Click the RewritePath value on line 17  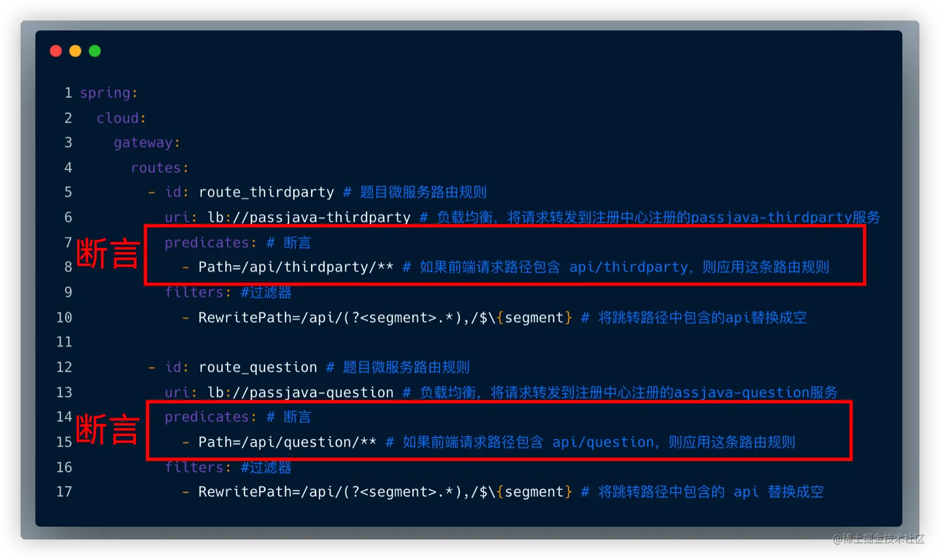coord(385,491)
